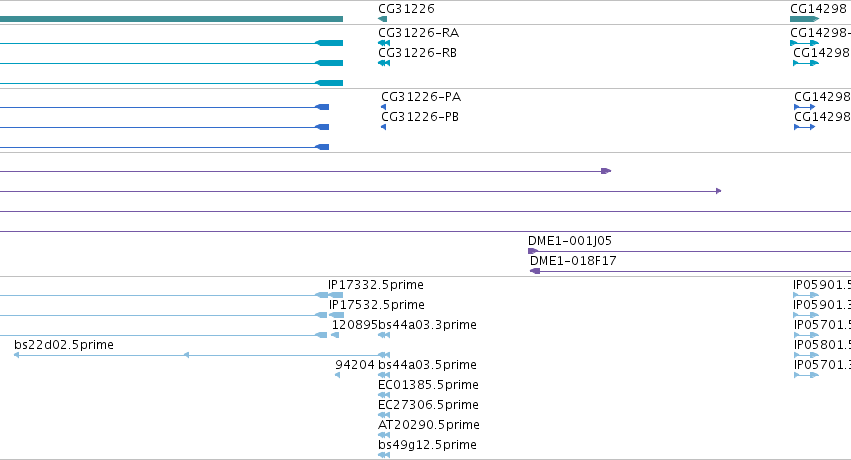The image size is (851, 460).
Task: Select the bs49g12.5prime EST arrow glyph
Action: tap(384, 455)
